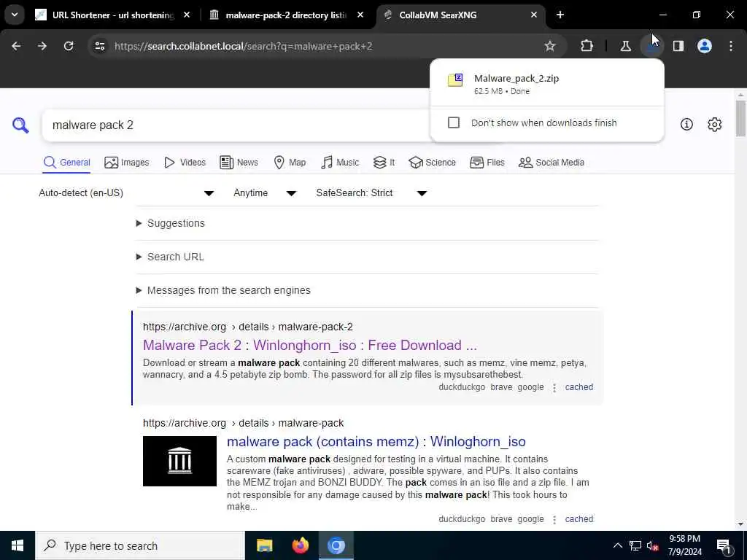The width and height of the screenshot is (747, 560).
Task: Click archive.org details malware-pack result URL
Action: click(x=243, y=423)
